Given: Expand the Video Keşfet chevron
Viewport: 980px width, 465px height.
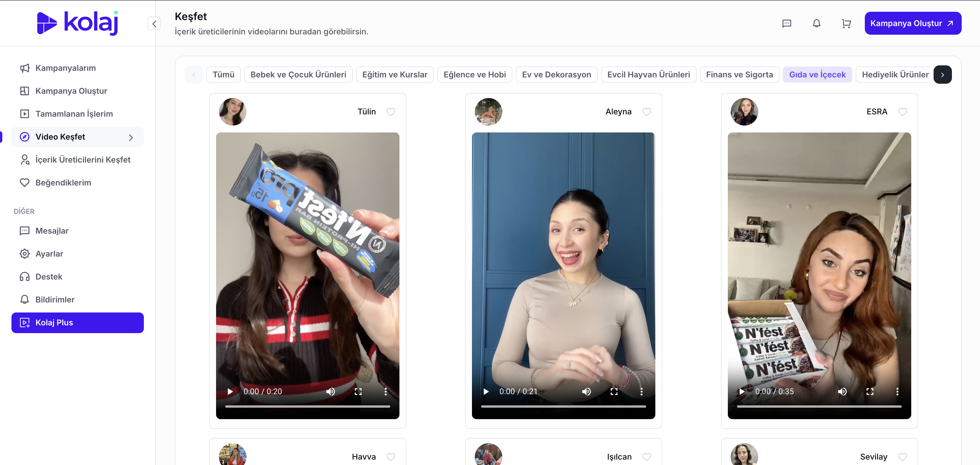Looking at the screenshot, I should click(131, 137).
